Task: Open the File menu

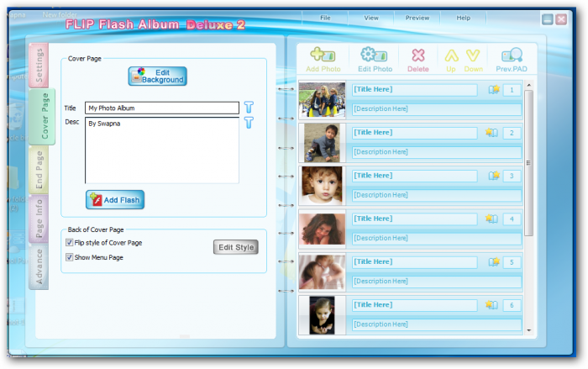Action: pyautogui.click(x=325, y=18)
